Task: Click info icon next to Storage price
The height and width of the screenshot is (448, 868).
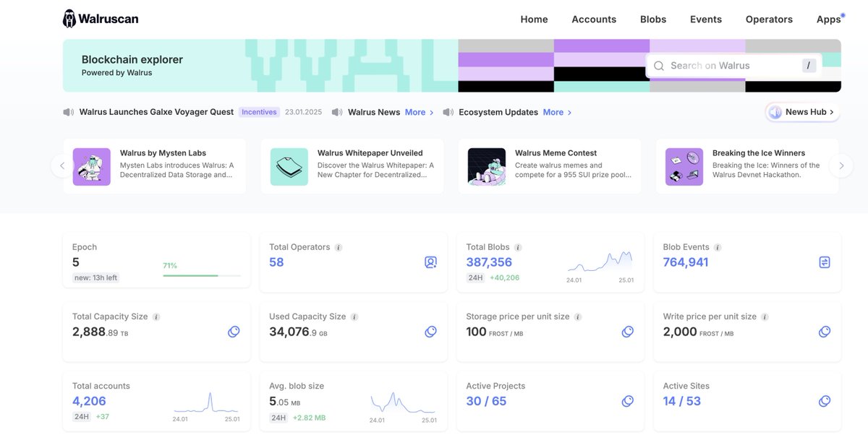Action: click(578, 316)
